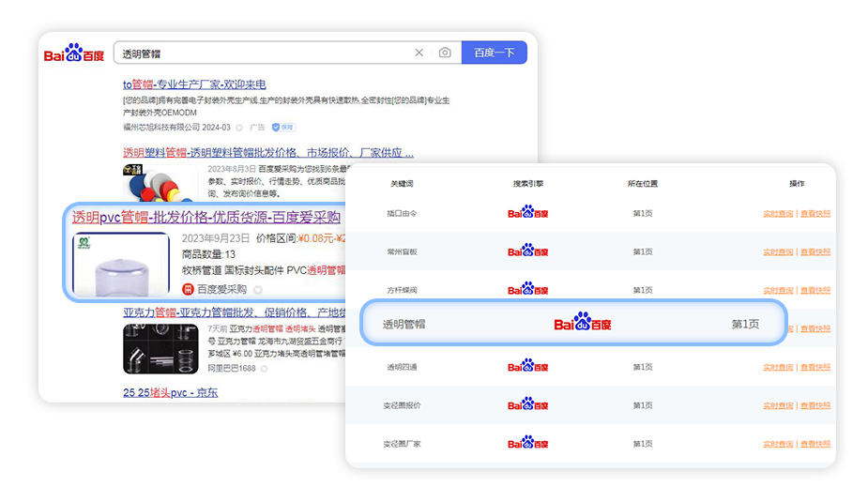Click the Baidu logo in the 常州盲板 row
This screenshot has width=868, height=502.
[528, 251]
